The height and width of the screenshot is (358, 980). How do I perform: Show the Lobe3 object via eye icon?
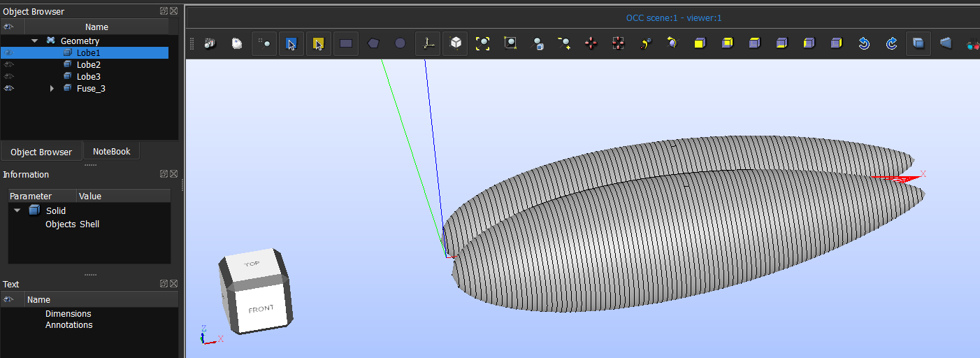pos(9,77)
